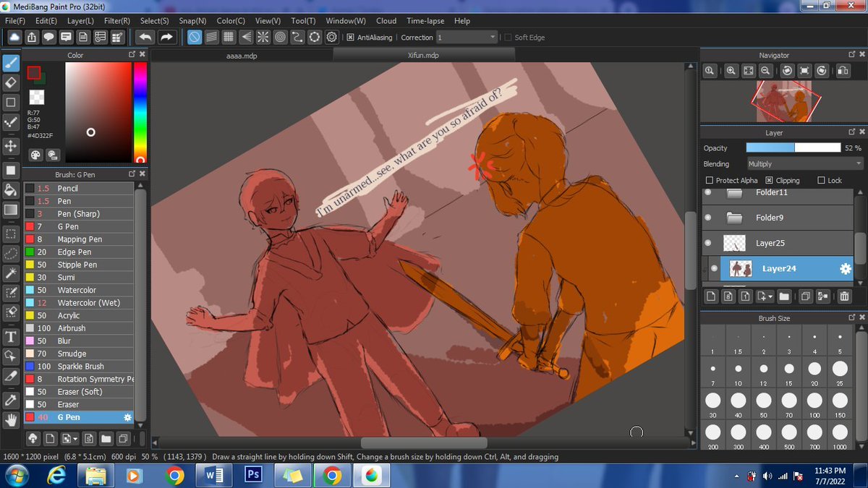
Task: Hide the Folder9 layer group
Action: click(x=708, y=218)
